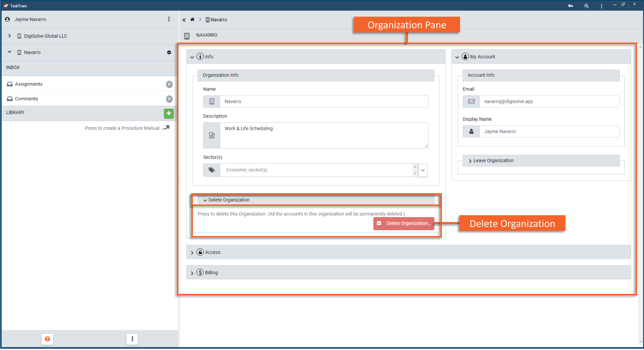Click the Display Name input field

(x=549, y=131)
